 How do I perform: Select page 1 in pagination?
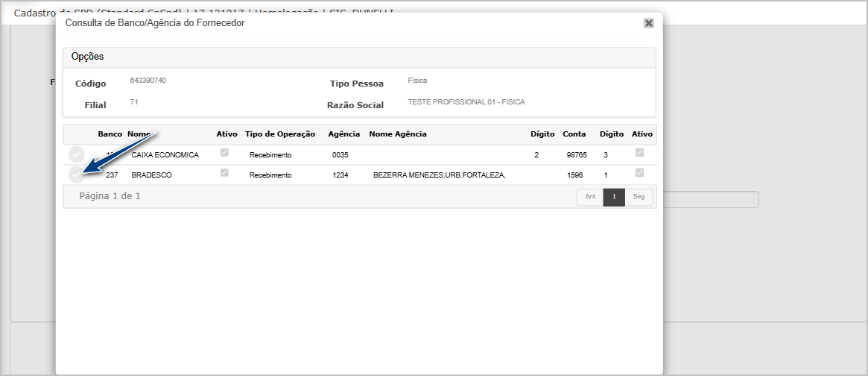(x=614, y=197)
